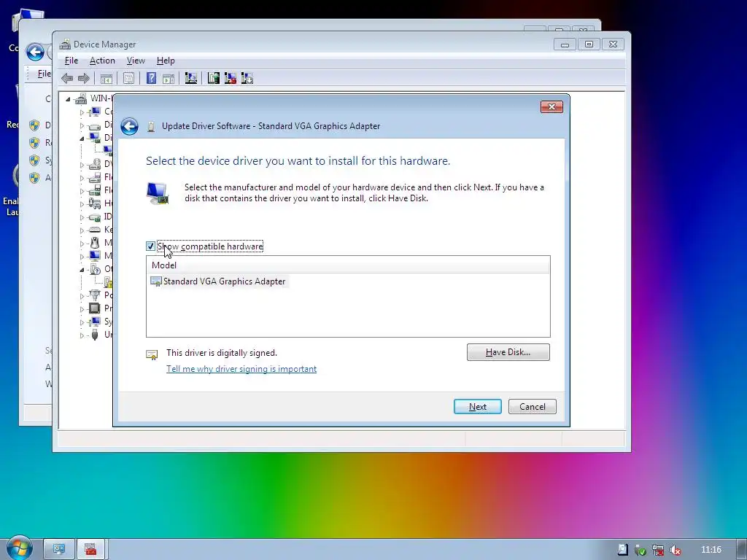Viewport: 747px width, 560px height.
Task: Open Properties via the toolbar sheet icon
Action: (128, 79)
